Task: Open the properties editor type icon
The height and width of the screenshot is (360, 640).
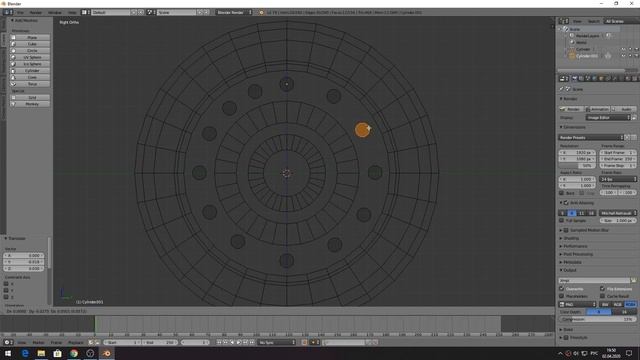Action: tap(564, 78)
